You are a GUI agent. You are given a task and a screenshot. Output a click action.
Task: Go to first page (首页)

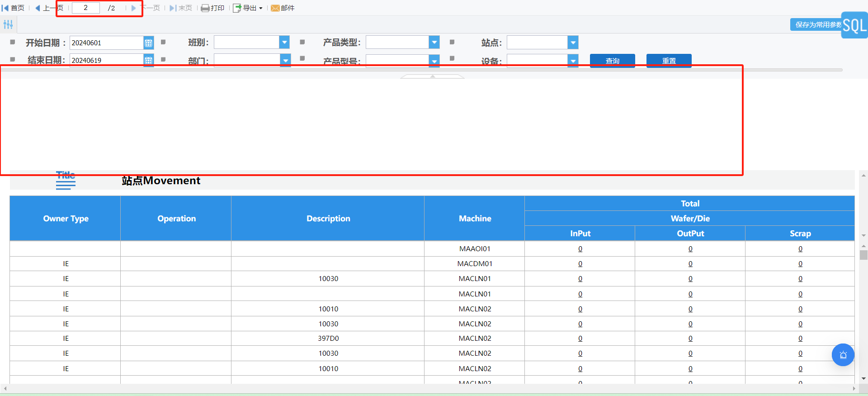coord(13,8)
